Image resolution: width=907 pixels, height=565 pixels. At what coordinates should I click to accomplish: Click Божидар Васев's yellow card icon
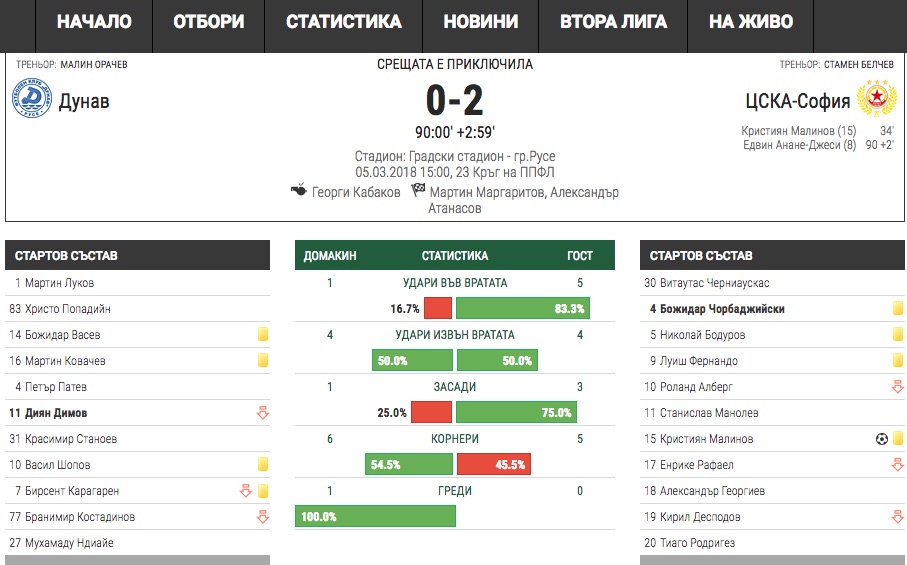263,334
